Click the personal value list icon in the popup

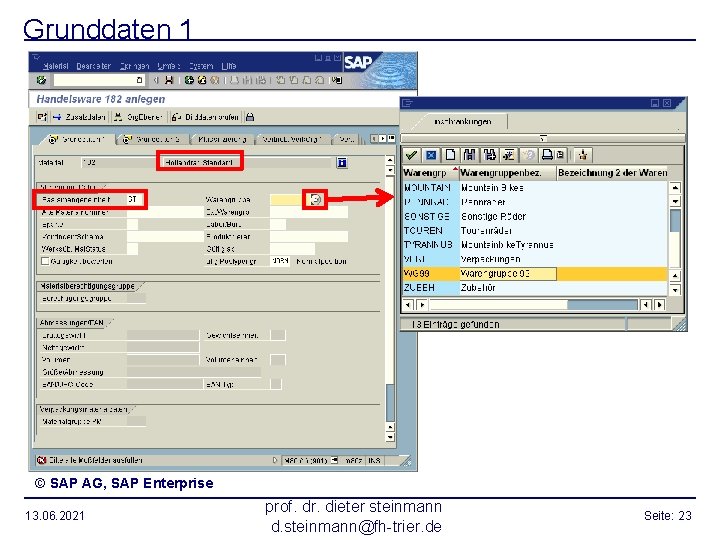509,155
